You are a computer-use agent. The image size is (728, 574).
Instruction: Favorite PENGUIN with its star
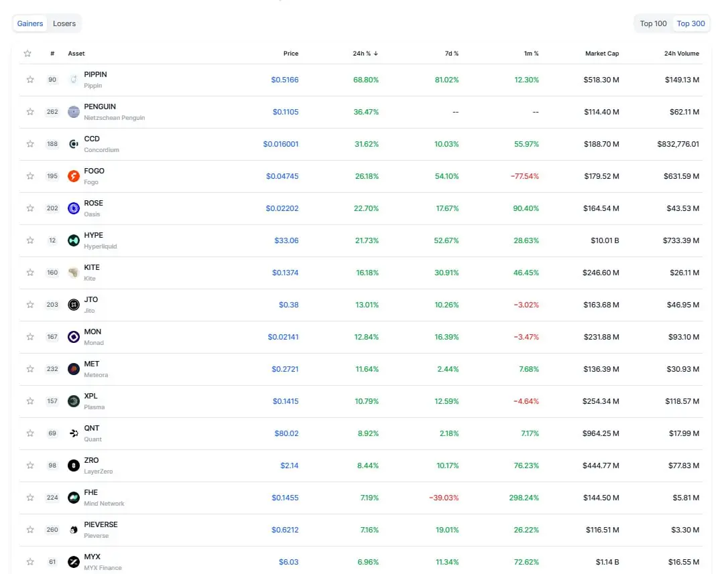(x=30, y=112)
